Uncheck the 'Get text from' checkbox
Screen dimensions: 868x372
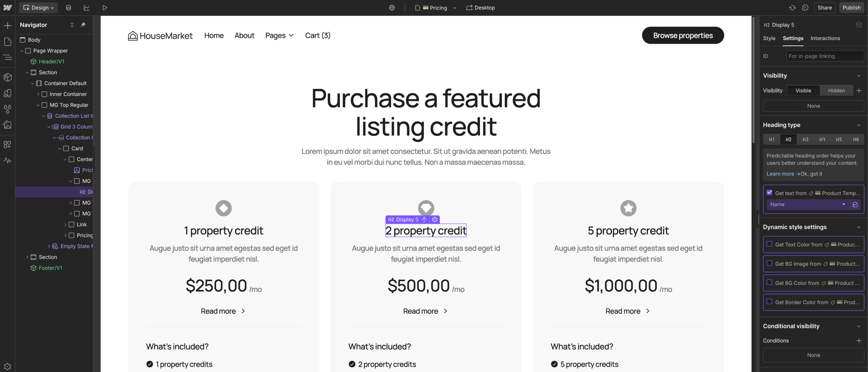click(769, 192)
